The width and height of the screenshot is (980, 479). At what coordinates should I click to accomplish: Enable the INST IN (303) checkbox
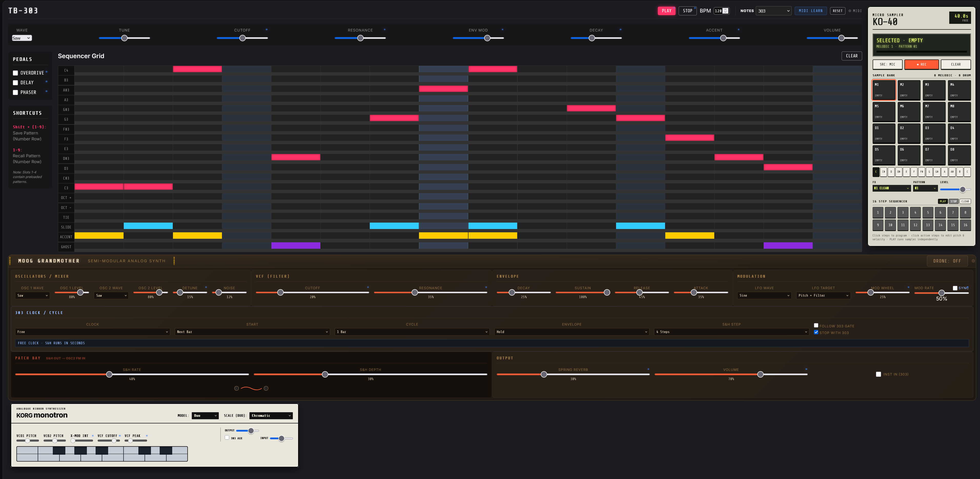(x=879, y=374)
